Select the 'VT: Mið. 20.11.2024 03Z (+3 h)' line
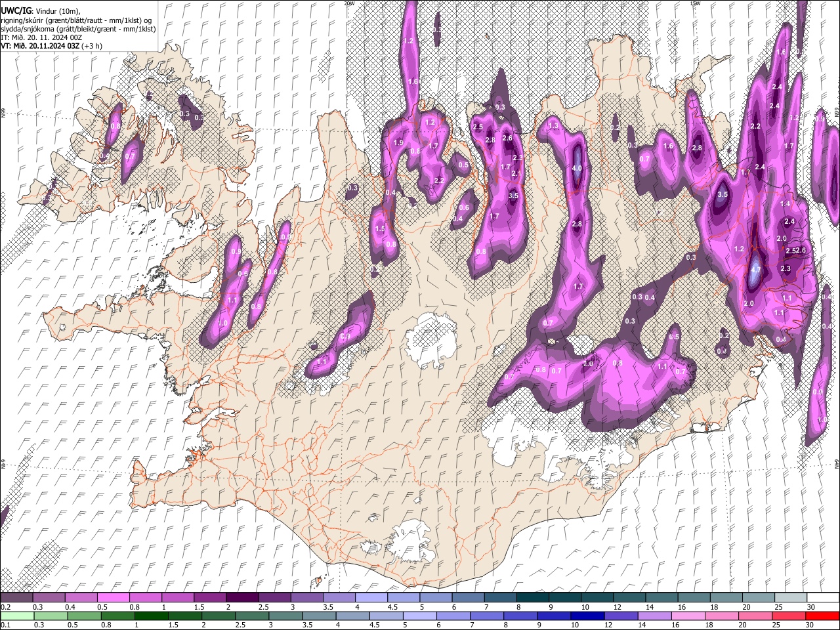The height and width of the screenshot is (630, 840). click(52, 46)
